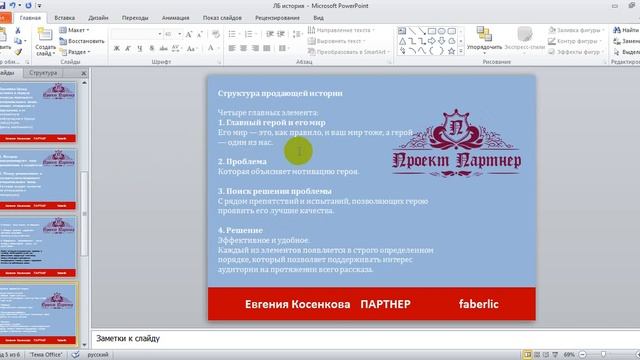Open the Показ слайдов ribbon tab

(222, 18)
